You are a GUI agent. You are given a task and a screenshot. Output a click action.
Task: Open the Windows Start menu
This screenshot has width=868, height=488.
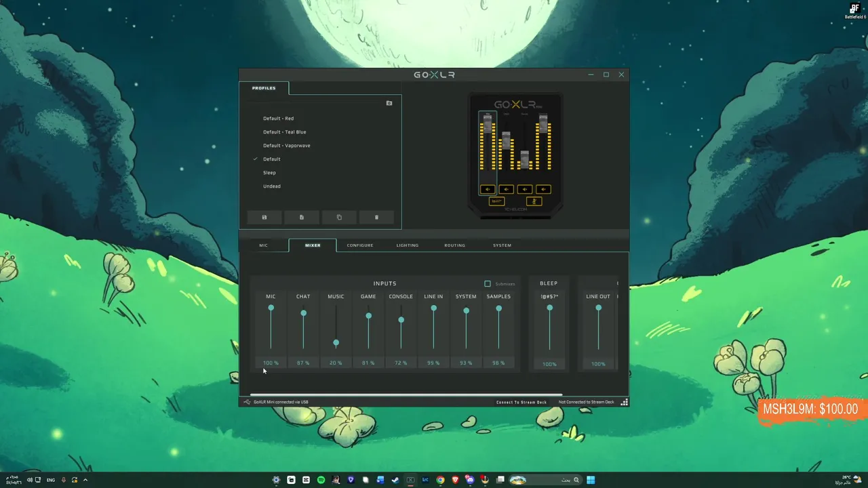coord(591,480)
